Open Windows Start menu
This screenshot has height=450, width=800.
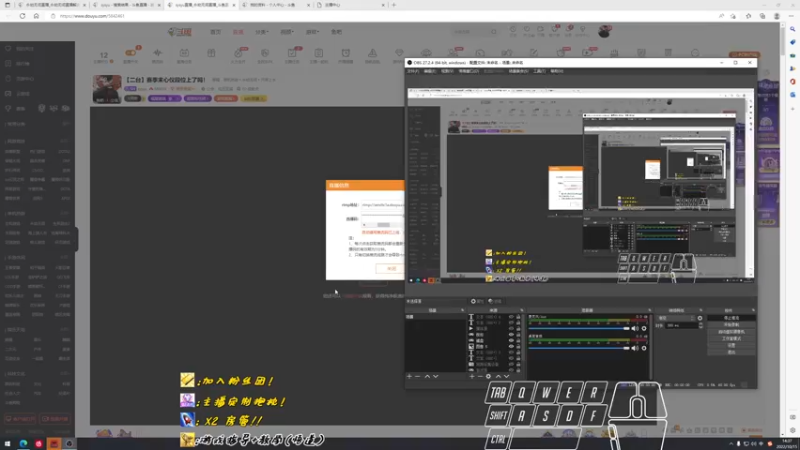coord(8,444)
